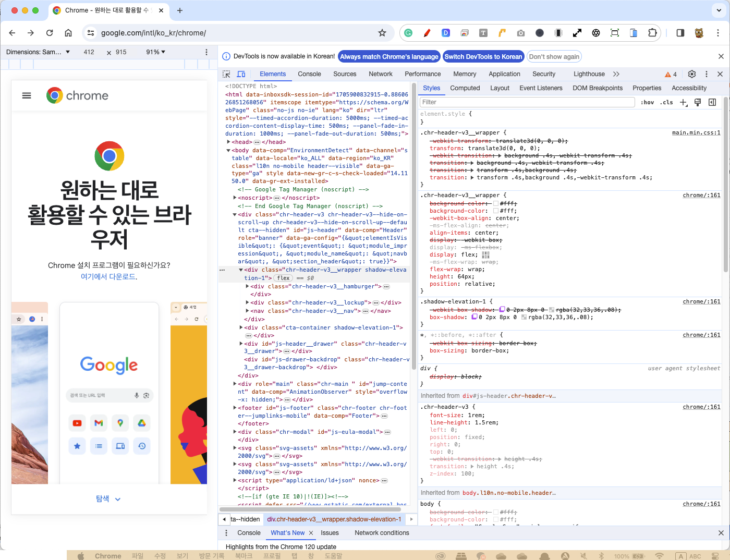Open the hamburger menu on the Chrome page
730x560 pixels.
[x=27, y=95]
